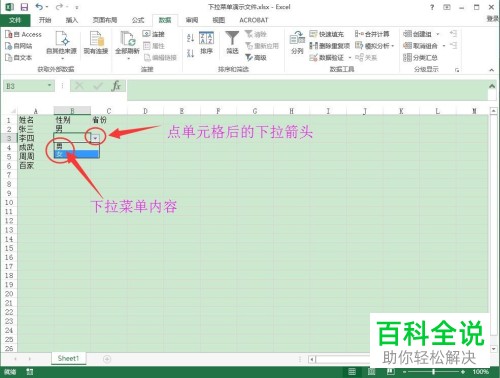Open the 排序 sort dialog
The image size is (500, 378).
click(206, 42)
